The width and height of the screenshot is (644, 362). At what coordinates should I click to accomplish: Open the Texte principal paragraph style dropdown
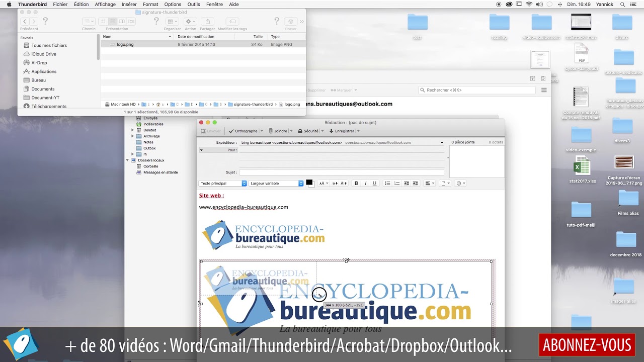point(223,184)
